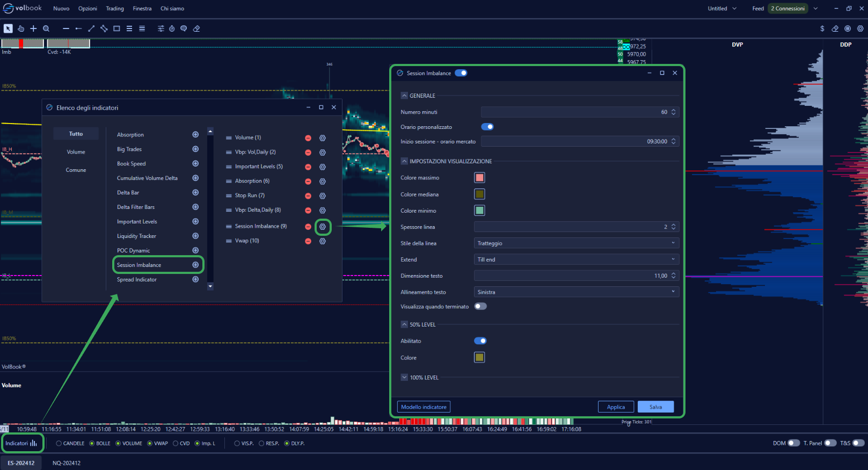The height and width of the screenshot is (470, 868).
Task: Select the arrow pointer tool
Action: click(8, 28)
